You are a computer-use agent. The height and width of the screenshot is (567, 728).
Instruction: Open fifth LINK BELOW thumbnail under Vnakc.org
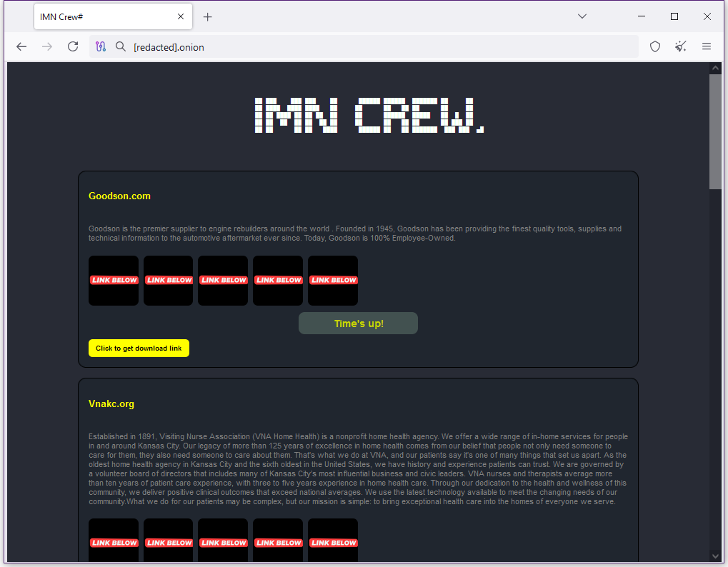point(333,541)
